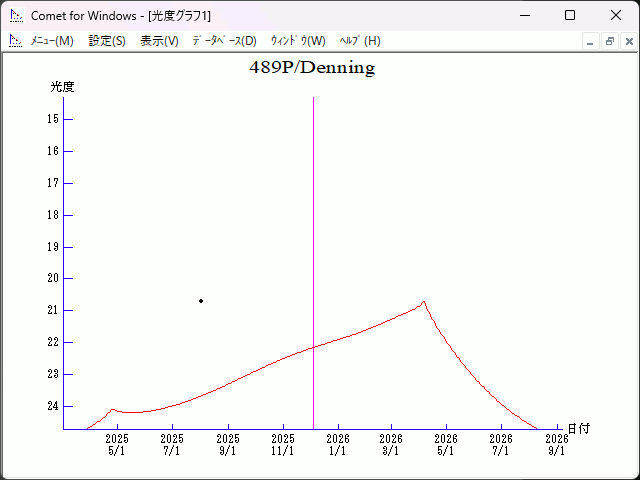Open the 設定(S) settings menu

tap(107, 41)
